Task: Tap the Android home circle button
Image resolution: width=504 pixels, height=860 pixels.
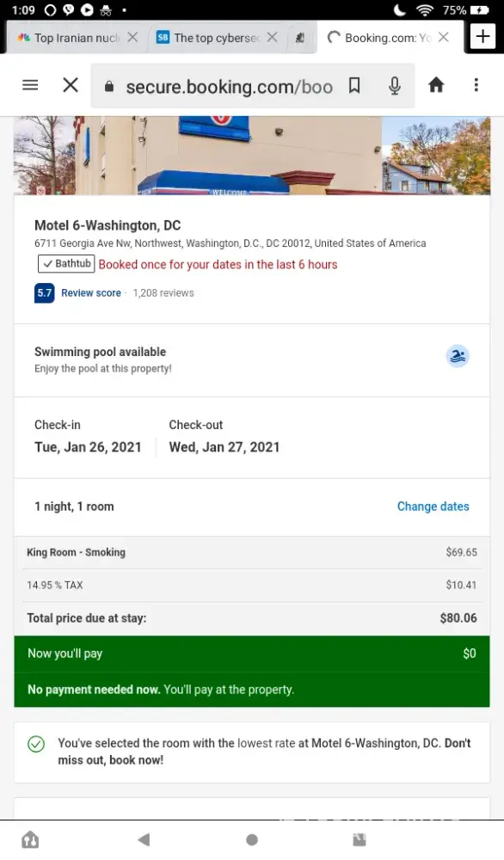Action: pyautogui.click(x=252, y=839)
